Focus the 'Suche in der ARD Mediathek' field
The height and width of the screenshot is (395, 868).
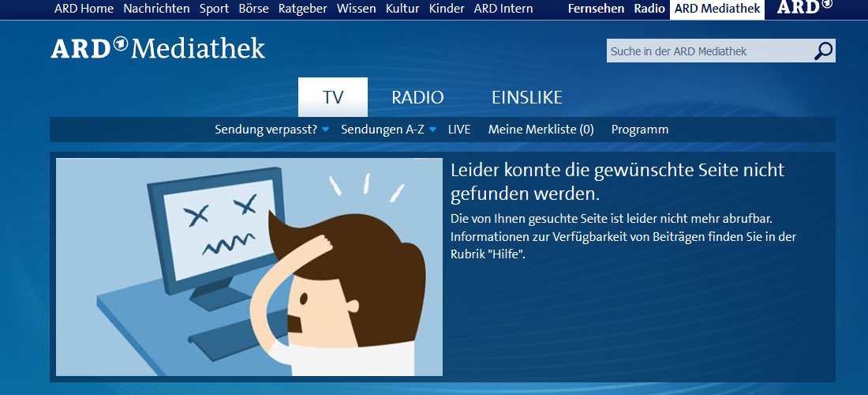709,51
